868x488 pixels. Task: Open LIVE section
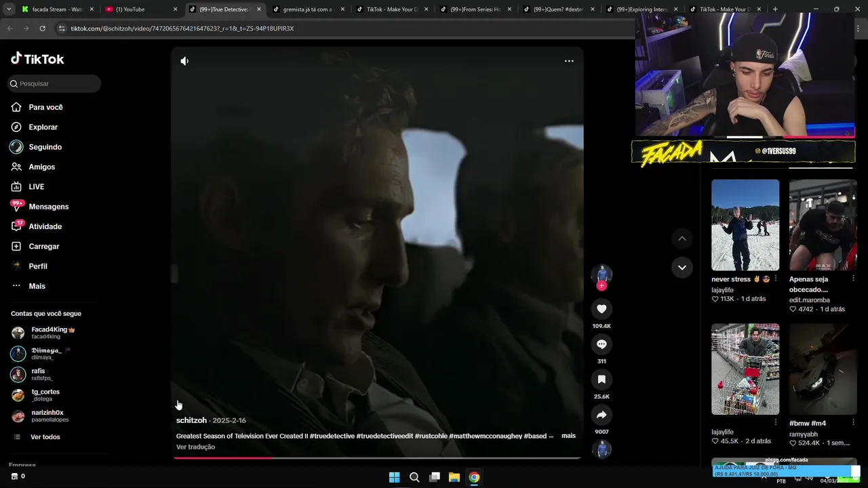(x=28, y=186)
